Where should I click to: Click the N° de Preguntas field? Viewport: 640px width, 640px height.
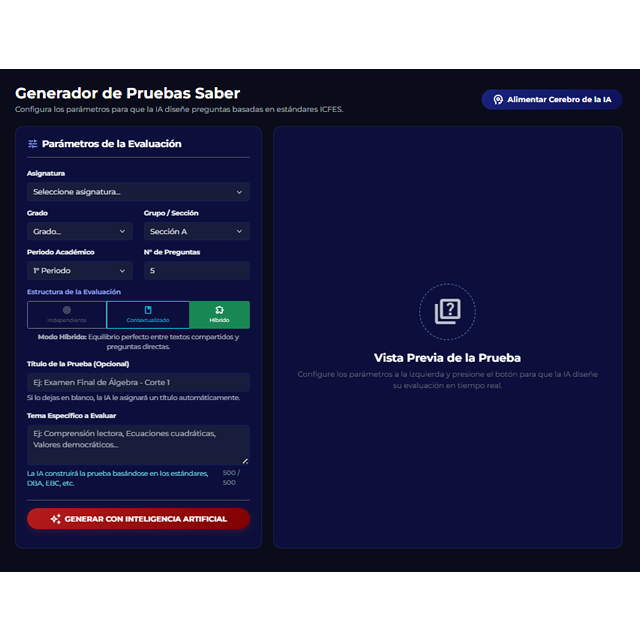(x=197, y=271)
